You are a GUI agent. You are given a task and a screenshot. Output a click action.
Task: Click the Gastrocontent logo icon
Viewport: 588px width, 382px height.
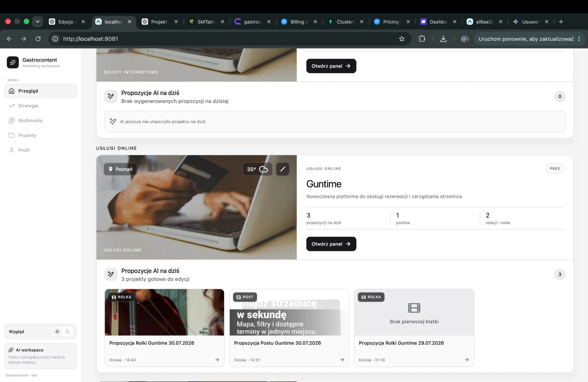(x=13, y=62)
